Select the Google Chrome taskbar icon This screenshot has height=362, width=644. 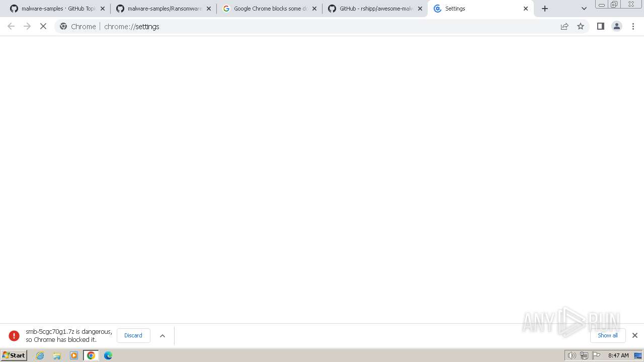click(91, 355)
